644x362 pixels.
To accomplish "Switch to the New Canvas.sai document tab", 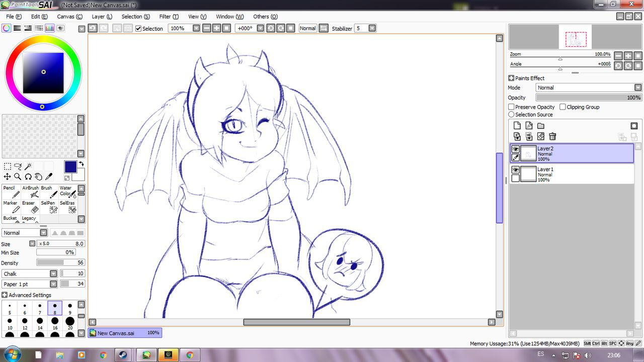I will coord(125,333).
